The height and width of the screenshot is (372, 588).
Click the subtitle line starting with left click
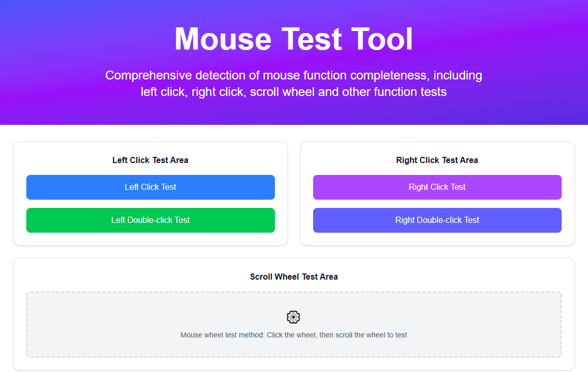click(x=293, y=92)
